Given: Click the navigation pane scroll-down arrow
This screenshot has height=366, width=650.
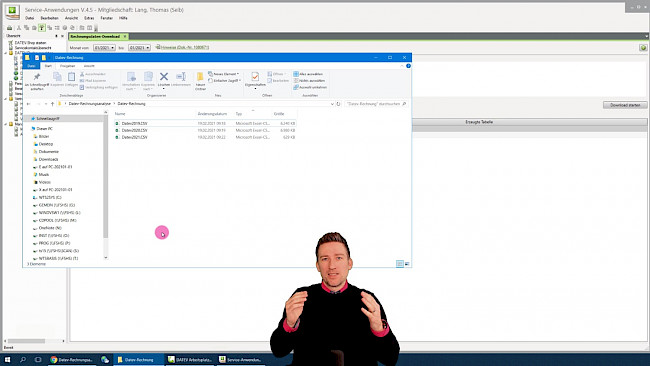Looking at the screenshot, I should [x=106, y=257].
